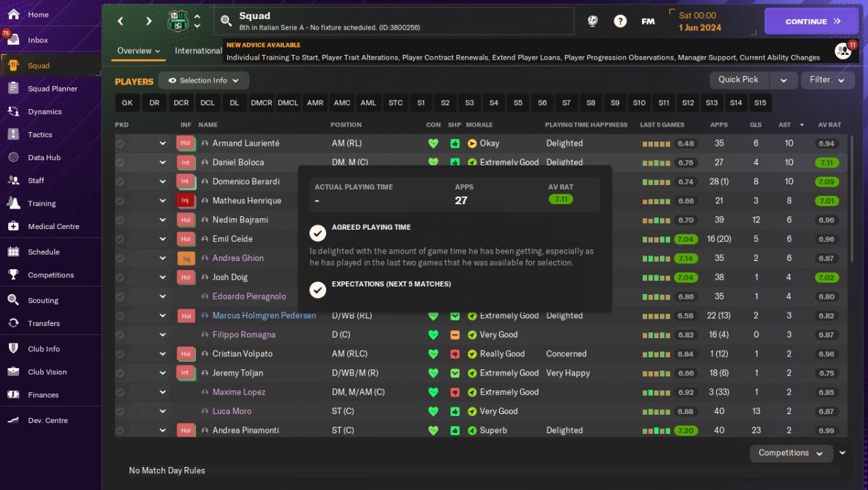Viewport: 868px width, 490px height.
Task: Open the Finances icon
Action: coord(13,395)
